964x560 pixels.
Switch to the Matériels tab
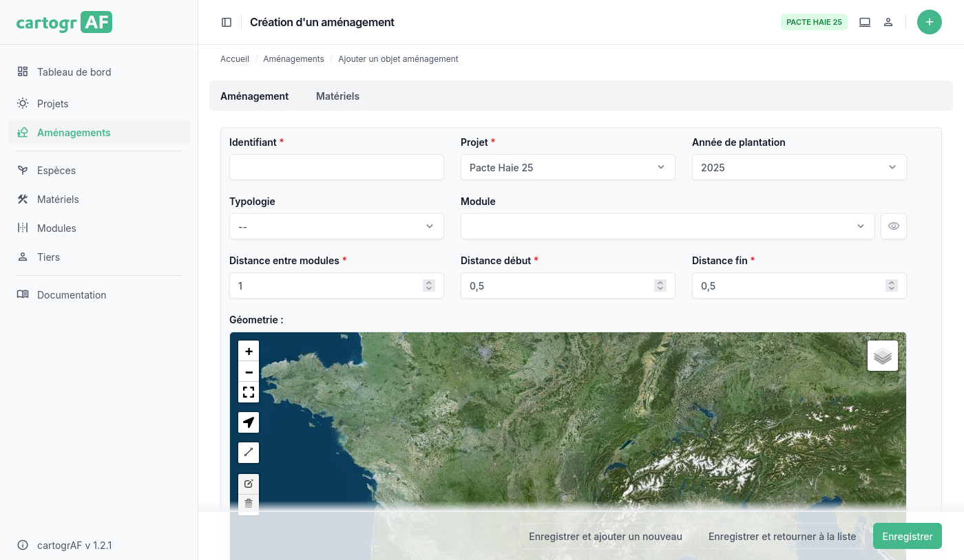pos(337,96)
